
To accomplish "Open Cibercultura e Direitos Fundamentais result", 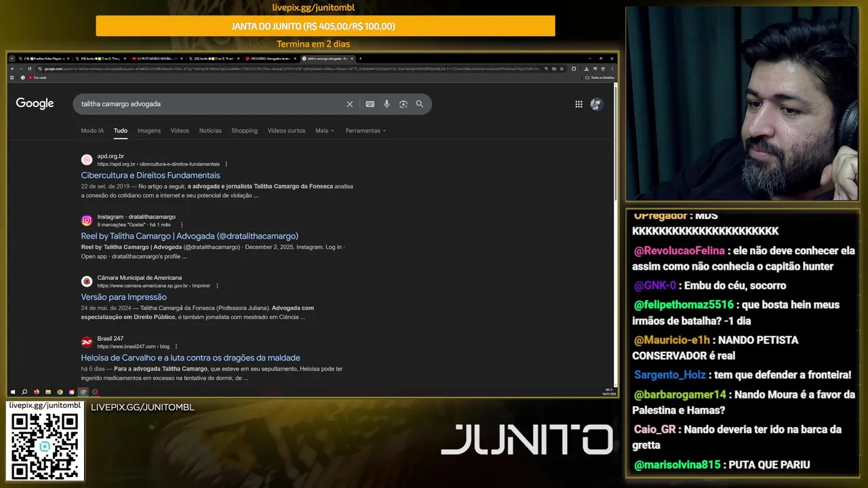I will coord(151,176).
